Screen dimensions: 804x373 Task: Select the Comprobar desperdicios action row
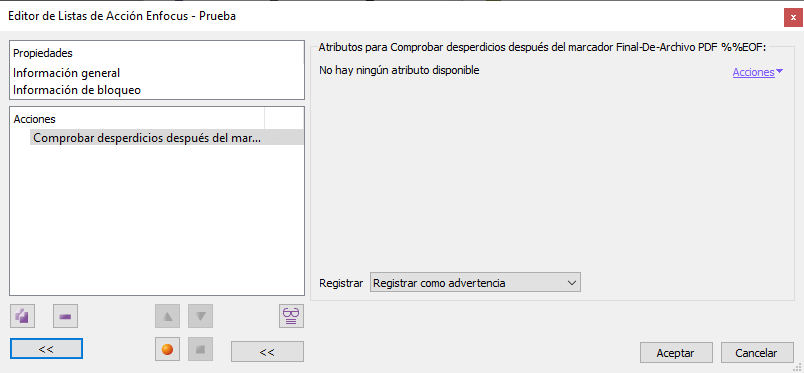click(167, 138)
